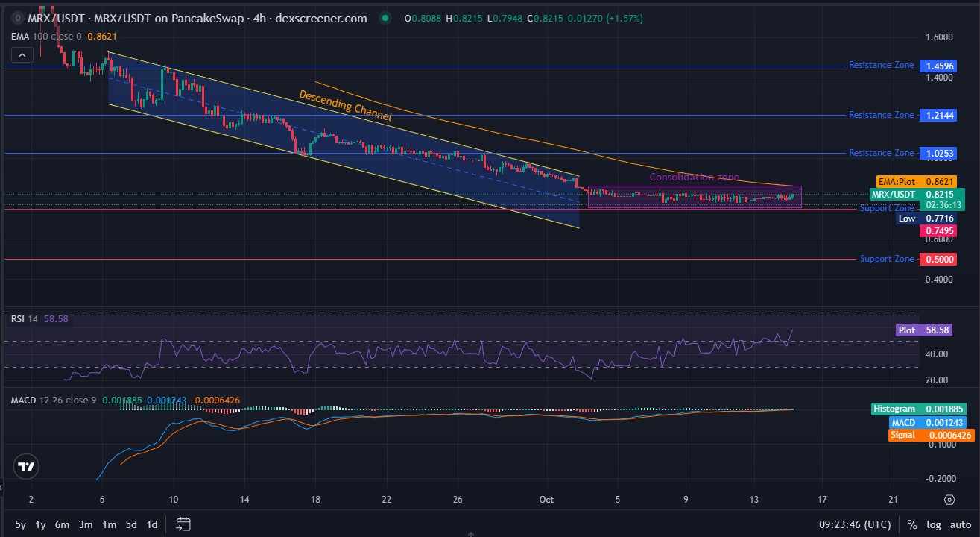Select the 5y time range
The height and width of the screenshot is (537, 980).
pos(21,524)
